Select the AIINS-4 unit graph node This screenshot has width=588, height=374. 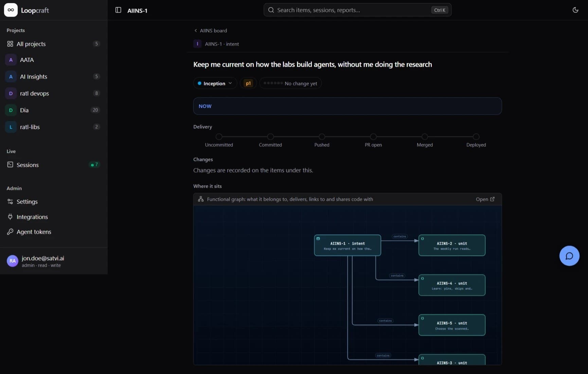point(452,285)
